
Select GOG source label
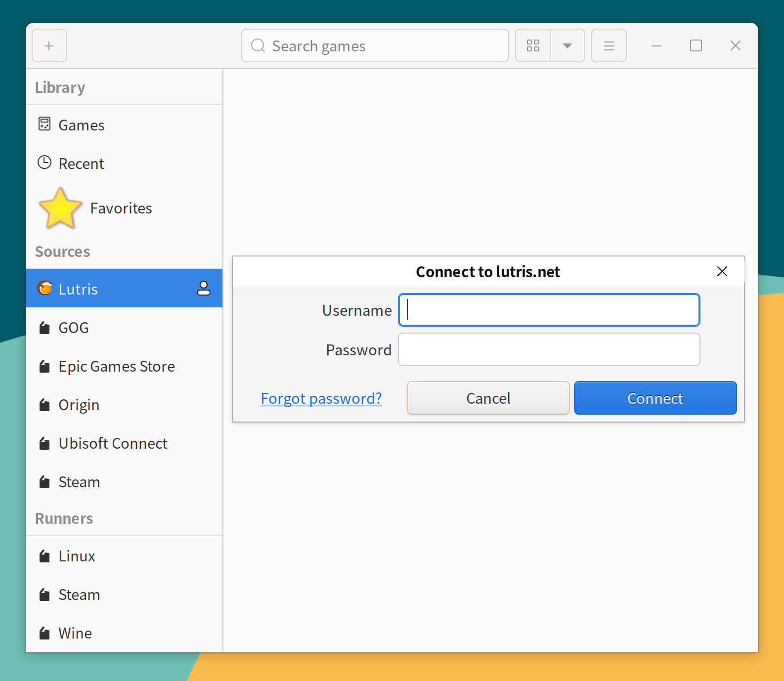click(74, 328)
